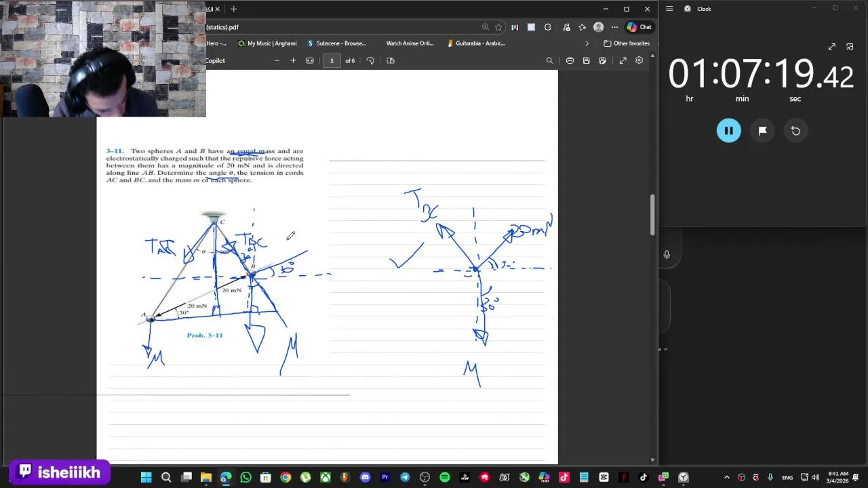Open the Windows Start menu
868x488 pixels.
146,477
